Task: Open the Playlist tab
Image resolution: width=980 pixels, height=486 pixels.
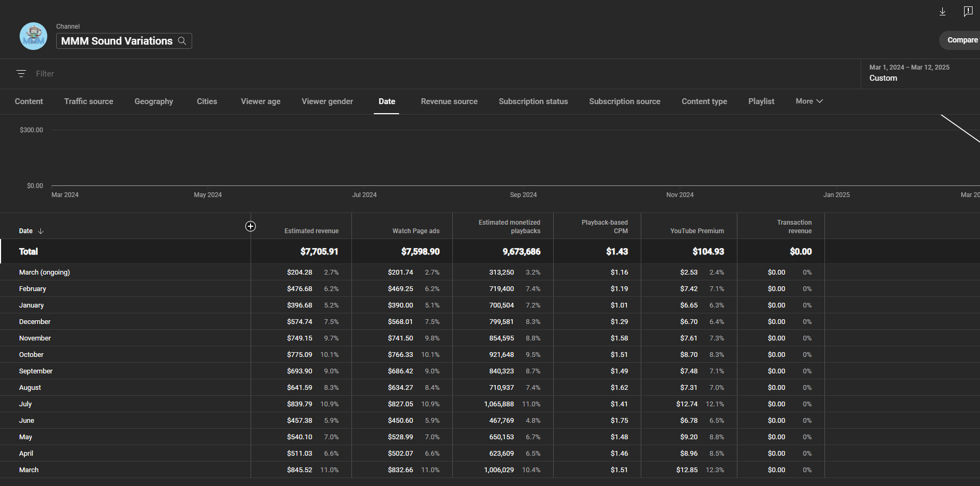Action: coord(761,101)
